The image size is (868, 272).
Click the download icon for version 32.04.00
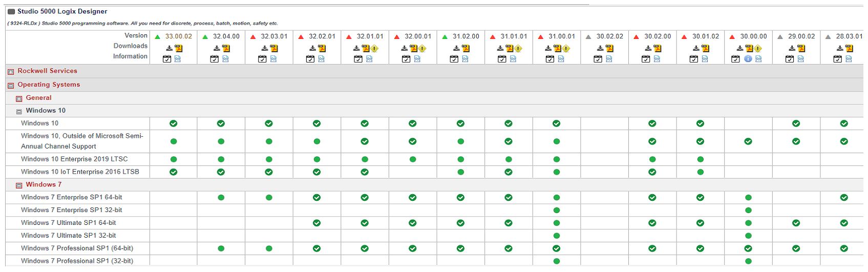[x=217, y=48]
